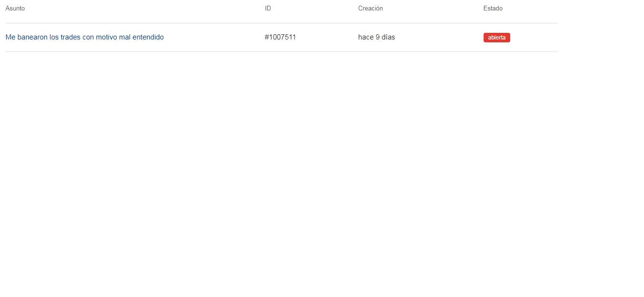Click the 'abierta' status badge
Image resolution: width=644 pixels, height=297 pixels.
tap(496, 38)
